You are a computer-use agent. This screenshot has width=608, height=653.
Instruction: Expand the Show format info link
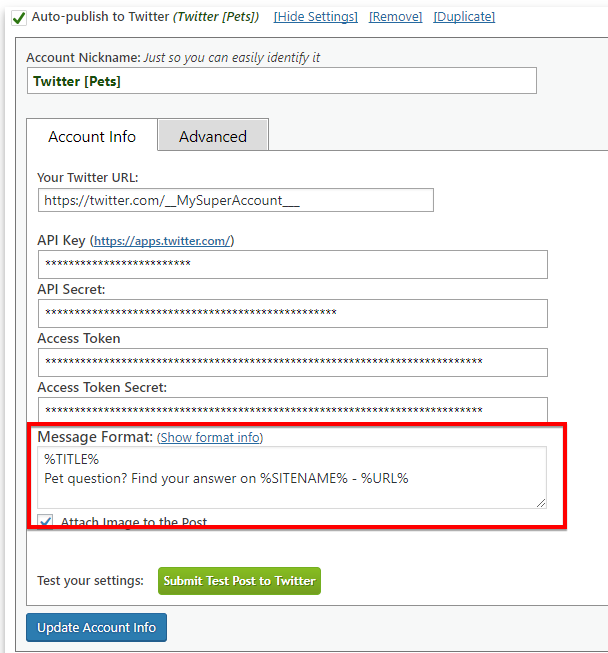pyautogui.click(x=210, y=437)
